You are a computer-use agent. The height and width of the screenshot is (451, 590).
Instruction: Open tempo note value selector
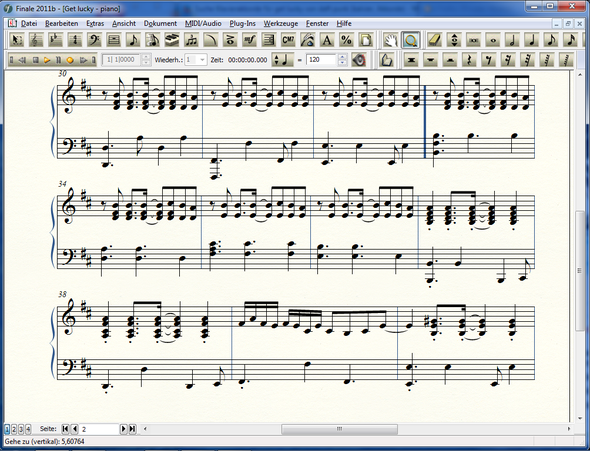point(282,60)
